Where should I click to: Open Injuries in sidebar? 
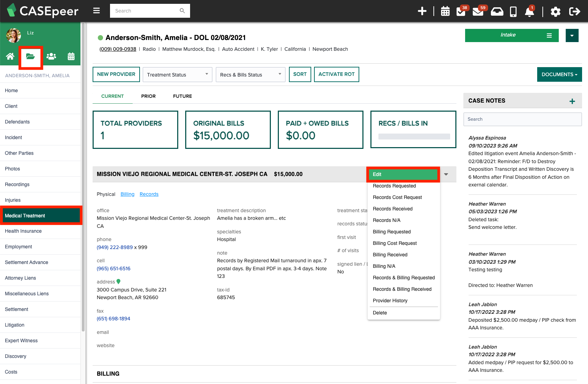click(x=40, y=200)
